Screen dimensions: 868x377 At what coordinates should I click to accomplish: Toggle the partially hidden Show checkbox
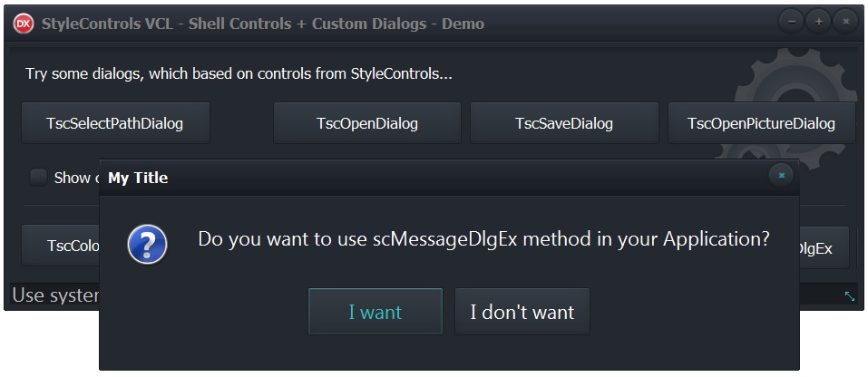click(38, 178)
